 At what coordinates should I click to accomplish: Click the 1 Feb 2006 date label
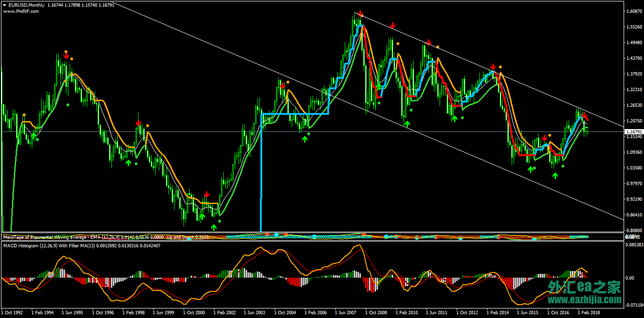[316, 313]
